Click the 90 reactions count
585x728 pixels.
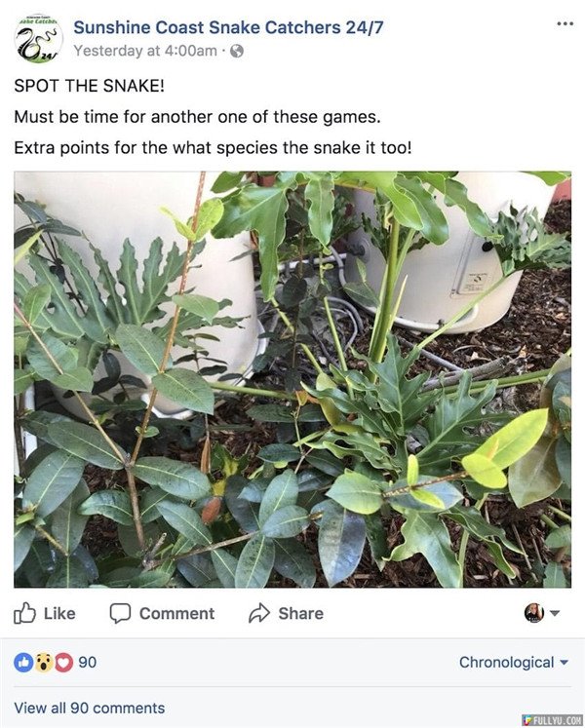click(88, 663)
